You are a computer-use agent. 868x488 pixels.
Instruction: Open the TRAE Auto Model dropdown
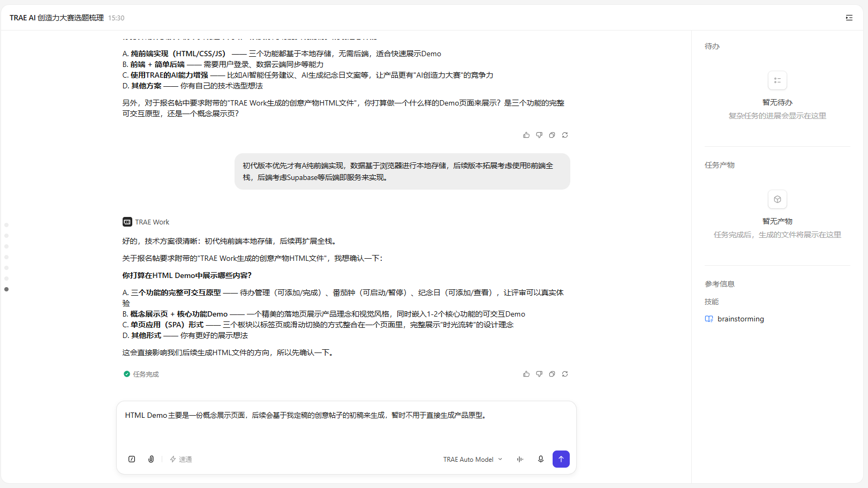pyautogui.click(x=473, y=459)
